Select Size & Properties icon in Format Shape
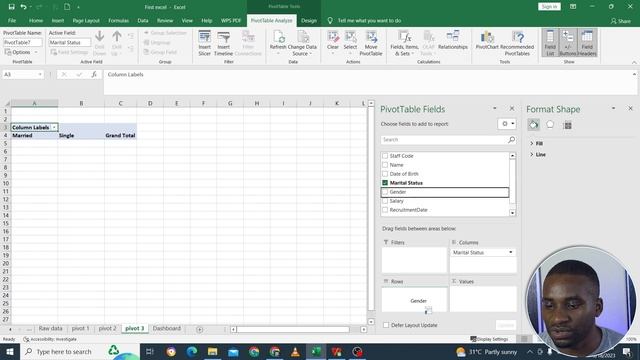640x360 pixels. pos(567,125)
